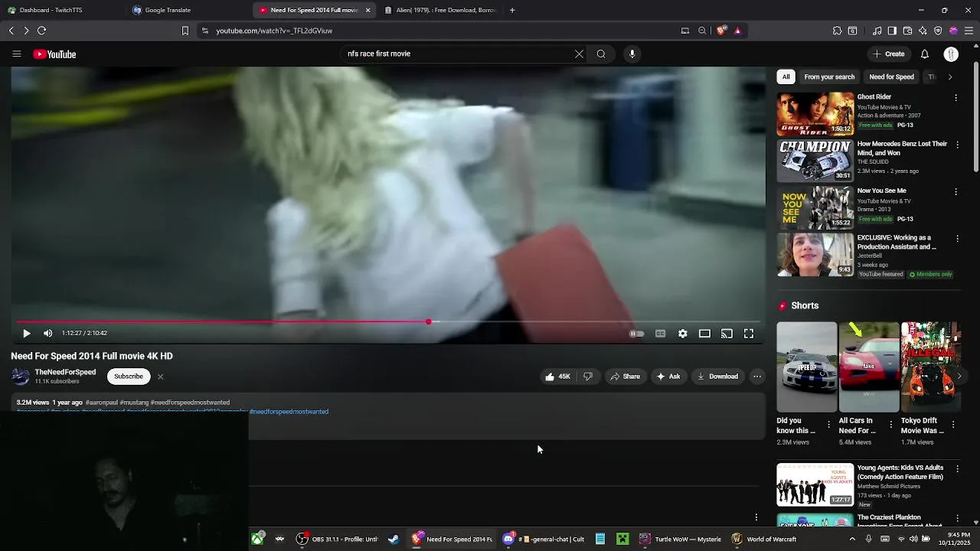Go back to previous page
The width and height of the screenshot is (980, 551).
[11, 31]
